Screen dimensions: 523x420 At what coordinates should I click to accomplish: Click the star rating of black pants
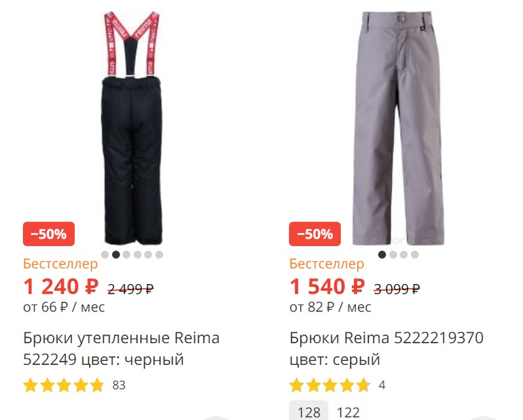pyautogui.click(x=64, y=385)
